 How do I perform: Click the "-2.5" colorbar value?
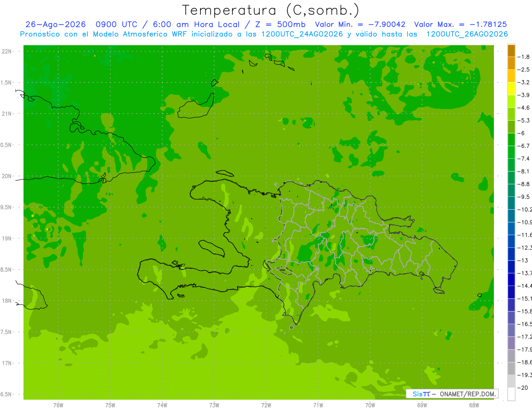click(x=524, y=70)
